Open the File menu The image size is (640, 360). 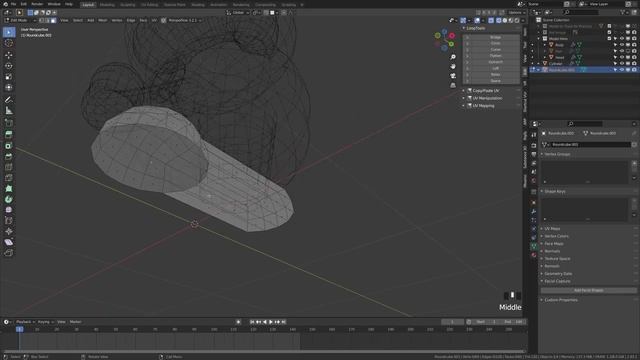click(13, 4)
